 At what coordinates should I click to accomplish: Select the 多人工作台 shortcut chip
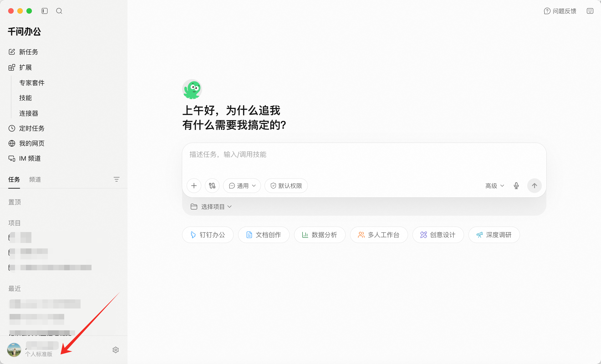pos(379,235)
